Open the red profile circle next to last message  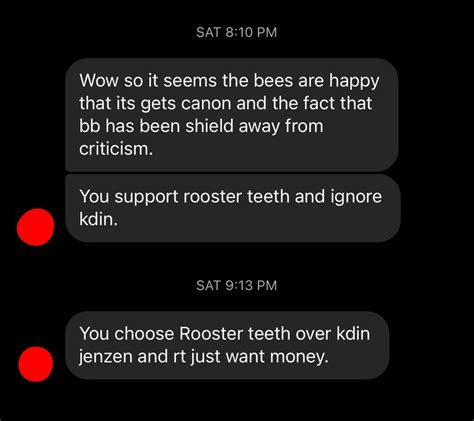[35, 364]
